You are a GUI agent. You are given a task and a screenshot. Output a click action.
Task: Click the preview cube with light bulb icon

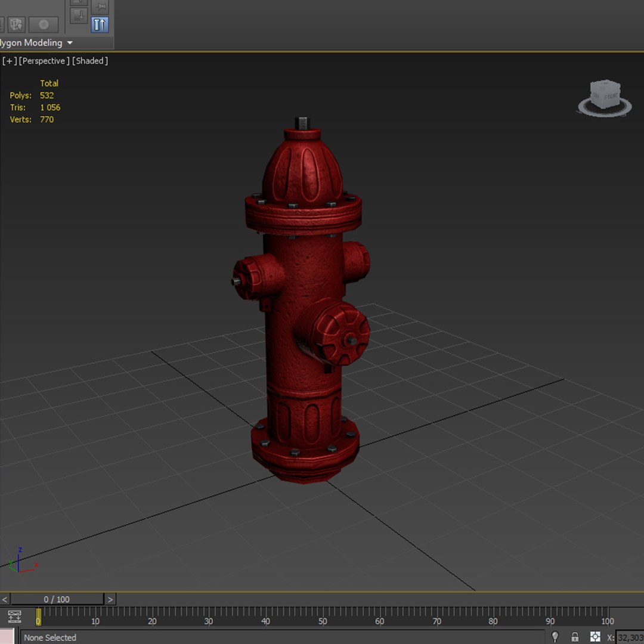click(17, 24)
